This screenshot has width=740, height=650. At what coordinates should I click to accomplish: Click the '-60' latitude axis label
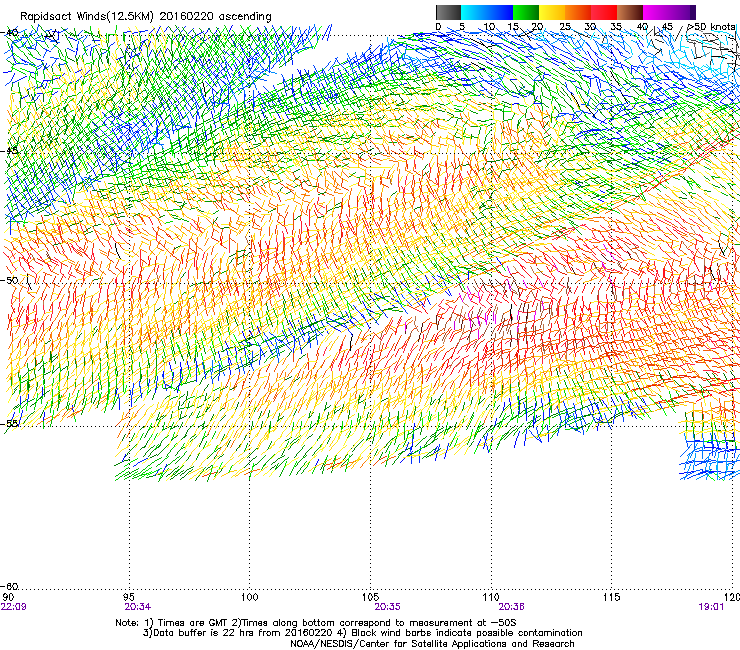click(x=10, y=586)
